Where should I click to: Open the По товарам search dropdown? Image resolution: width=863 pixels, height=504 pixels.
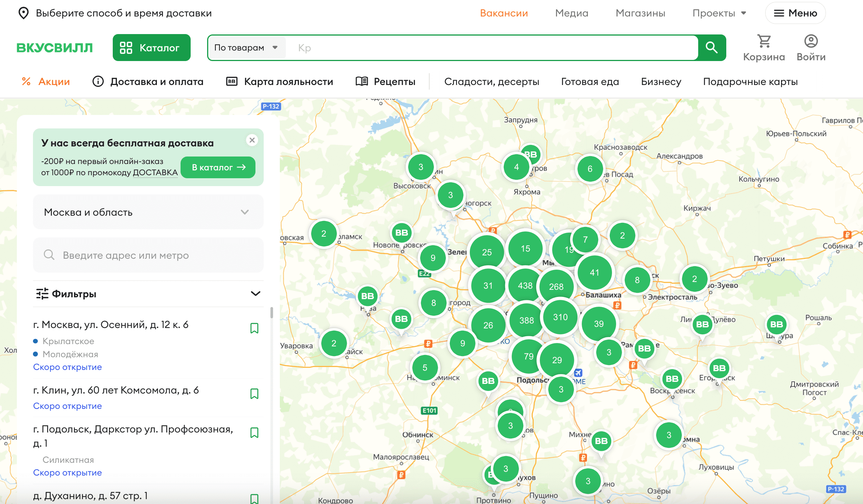tap(246, 48)
